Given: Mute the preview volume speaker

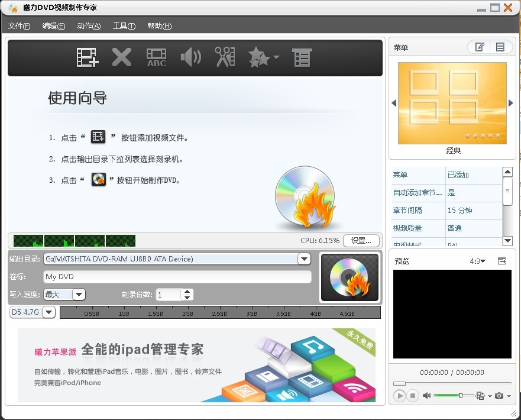Looking at the screenshot, I should 427,395.
